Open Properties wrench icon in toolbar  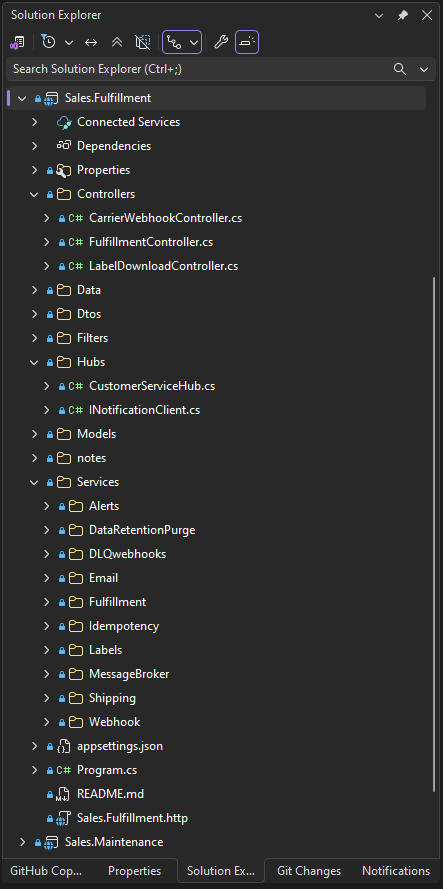[221, 43]
